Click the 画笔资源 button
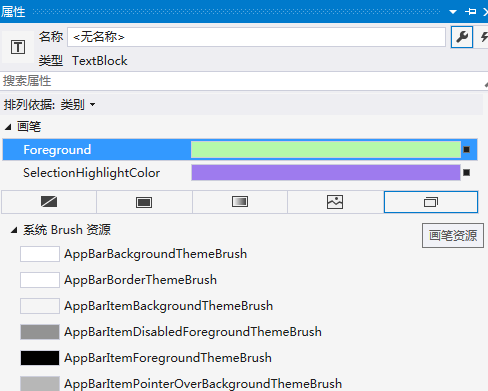This screenshot has height=391, width=488. (x=453, y=236)
